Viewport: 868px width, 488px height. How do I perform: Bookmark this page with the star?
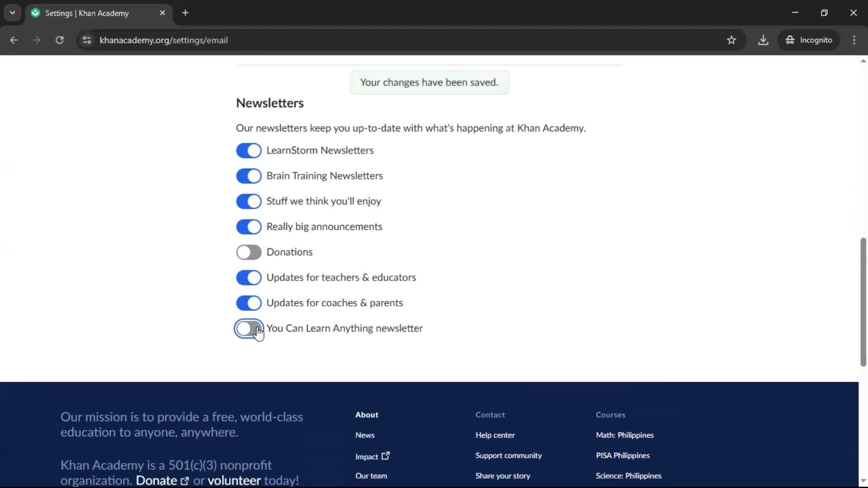pyautogui.click(x=731, y=40)
